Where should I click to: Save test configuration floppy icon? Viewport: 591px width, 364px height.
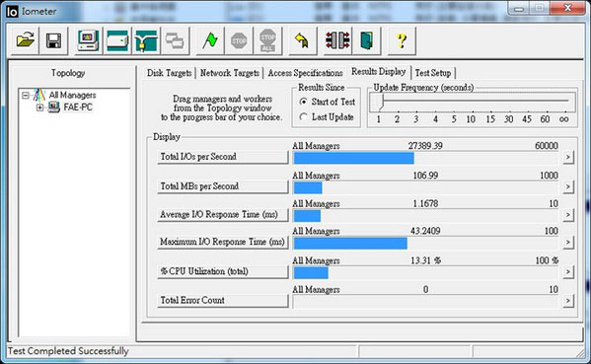53,40
